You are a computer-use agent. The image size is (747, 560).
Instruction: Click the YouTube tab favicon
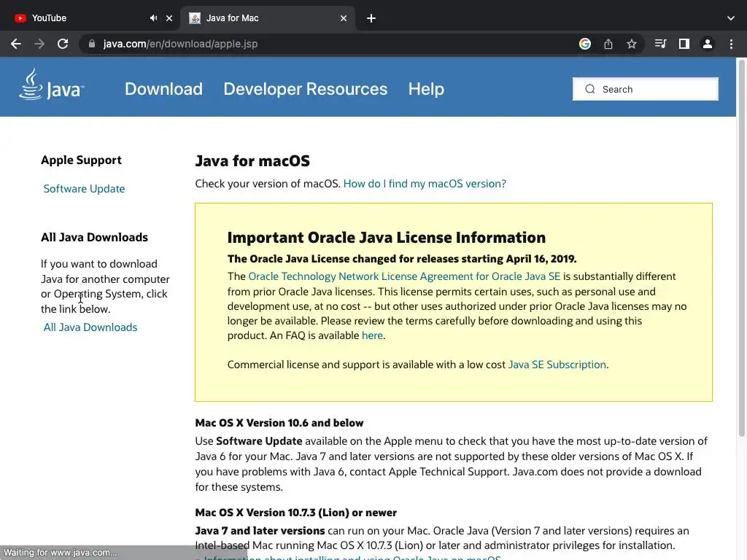20,18
